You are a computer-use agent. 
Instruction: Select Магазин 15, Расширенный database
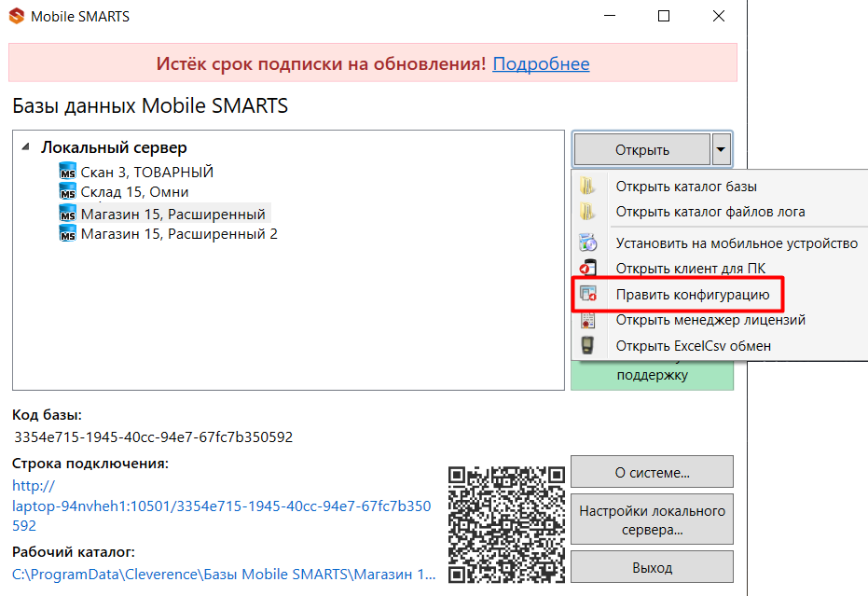[173, 214]
